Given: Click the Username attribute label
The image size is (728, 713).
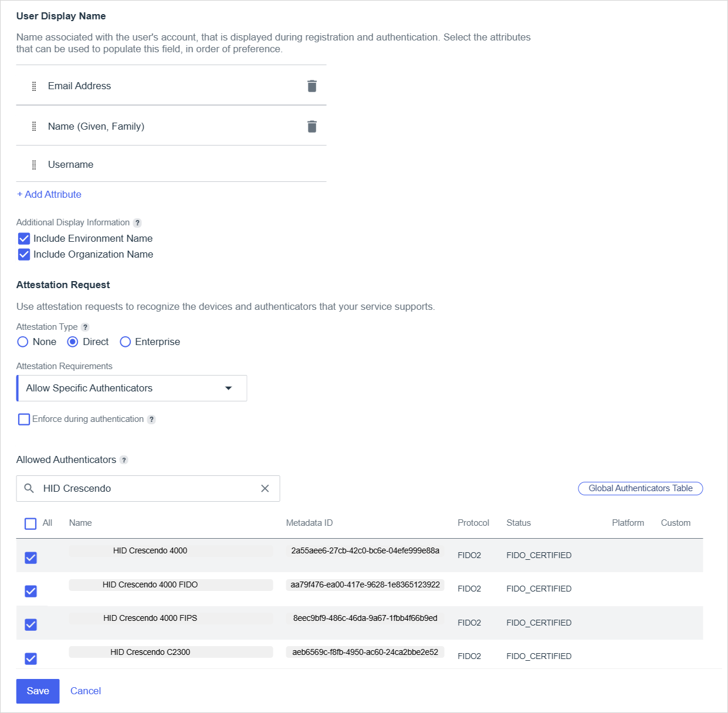Looking at the screenshot, I should [70, 165].
